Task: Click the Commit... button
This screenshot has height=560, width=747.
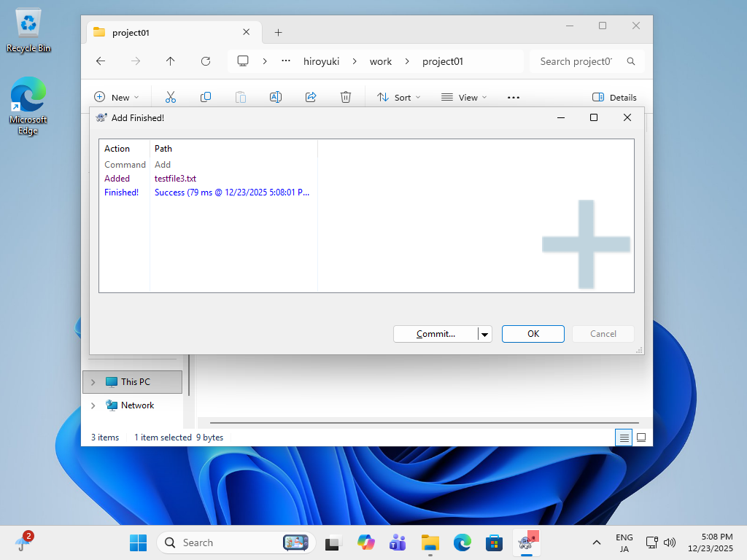Action: point(436,334)
